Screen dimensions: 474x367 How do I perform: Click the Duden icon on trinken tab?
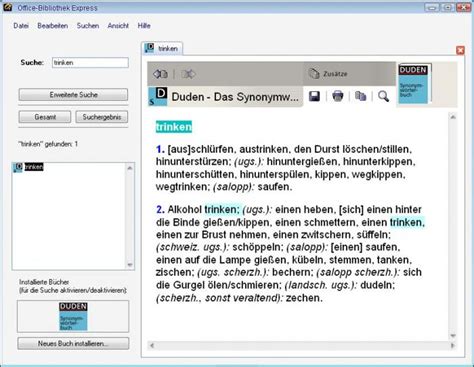149,48
